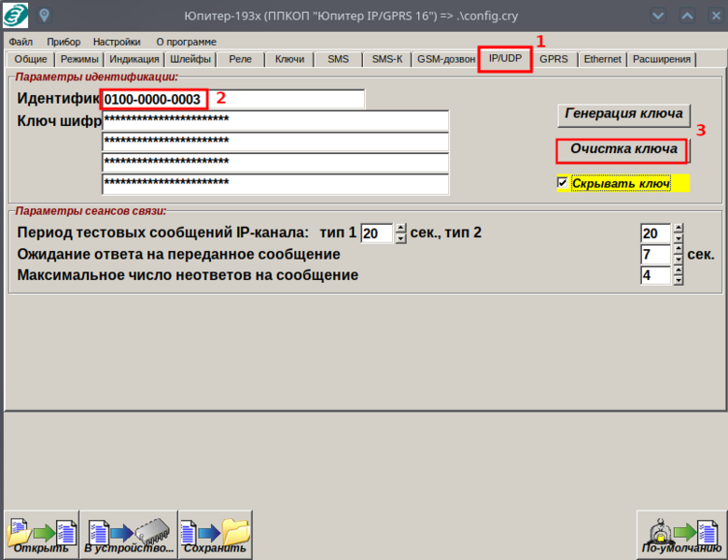Click the up-chevron title bar icon
The image size is (728, 560).
(687, 16)
